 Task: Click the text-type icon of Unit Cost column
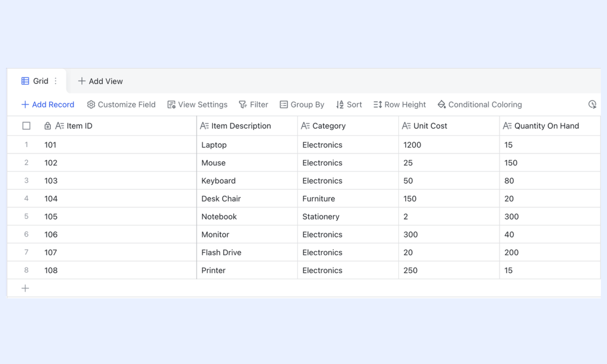click(x=406, y=126)
